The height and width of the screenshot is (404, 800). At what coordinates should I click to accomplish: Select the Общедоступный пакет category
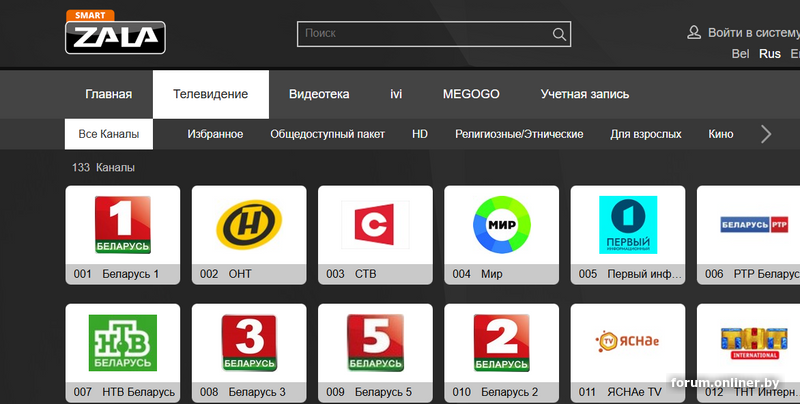pos(327,134)
